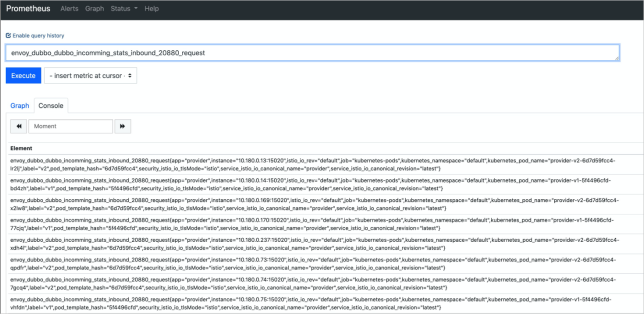Click the Prometheus brand logo
The height and width of the screenshot is (314, 644).
28,9
